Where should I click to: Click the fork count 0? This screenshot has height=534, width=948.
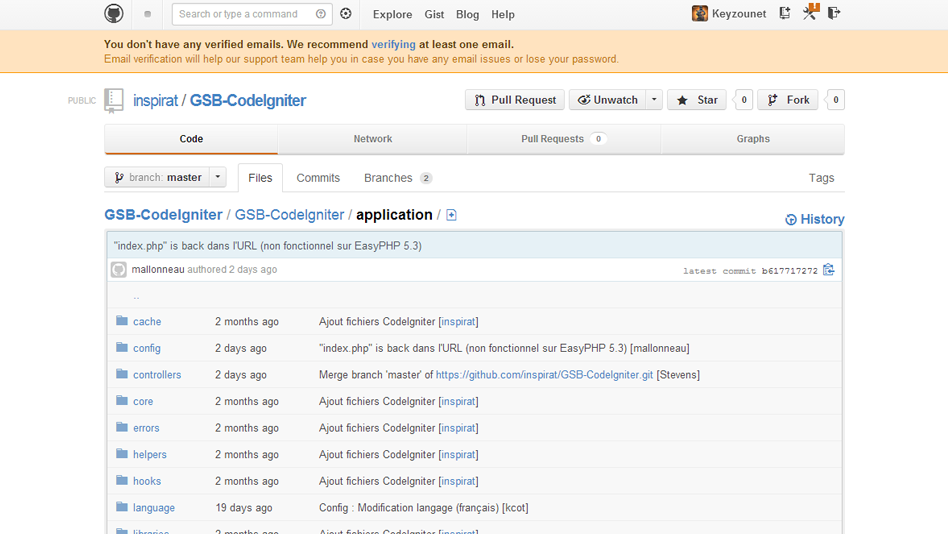coord(836,100)
